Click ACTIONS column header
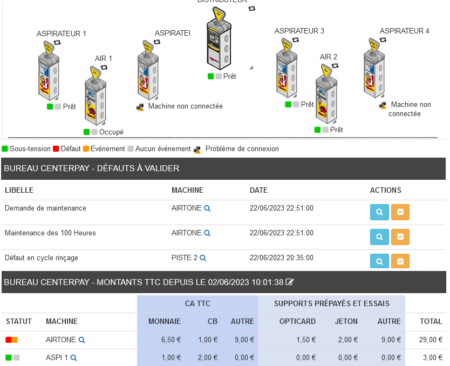 (x=386, y=190)
